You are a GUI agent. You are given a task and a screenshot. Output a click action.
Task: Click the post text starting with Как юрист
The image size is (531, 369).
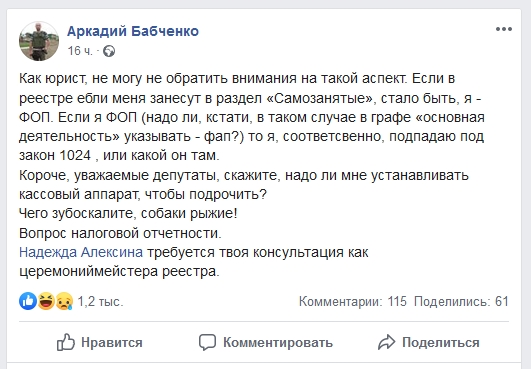point(251,117)
